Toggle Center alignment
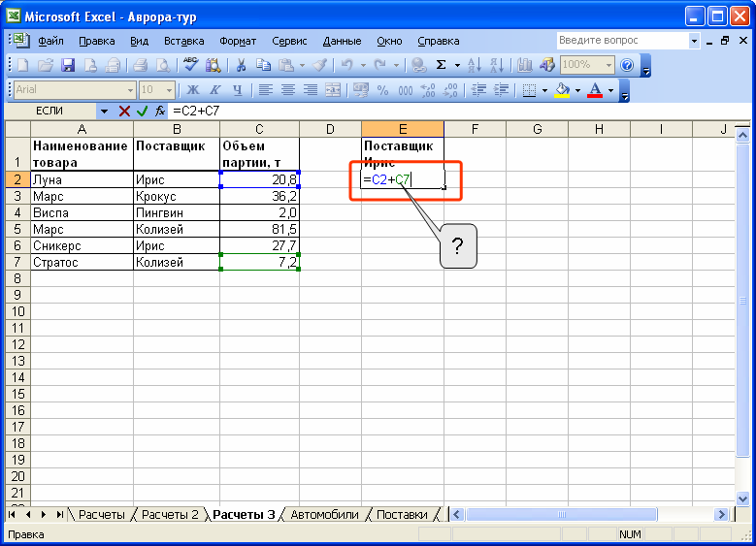Image resolution: width=756 pixels, height=546 pixels. click(288, 90)
